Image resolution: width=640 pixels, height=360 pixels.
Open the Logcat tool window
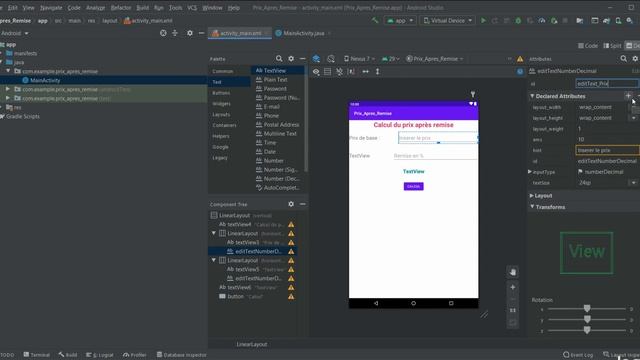100,355
